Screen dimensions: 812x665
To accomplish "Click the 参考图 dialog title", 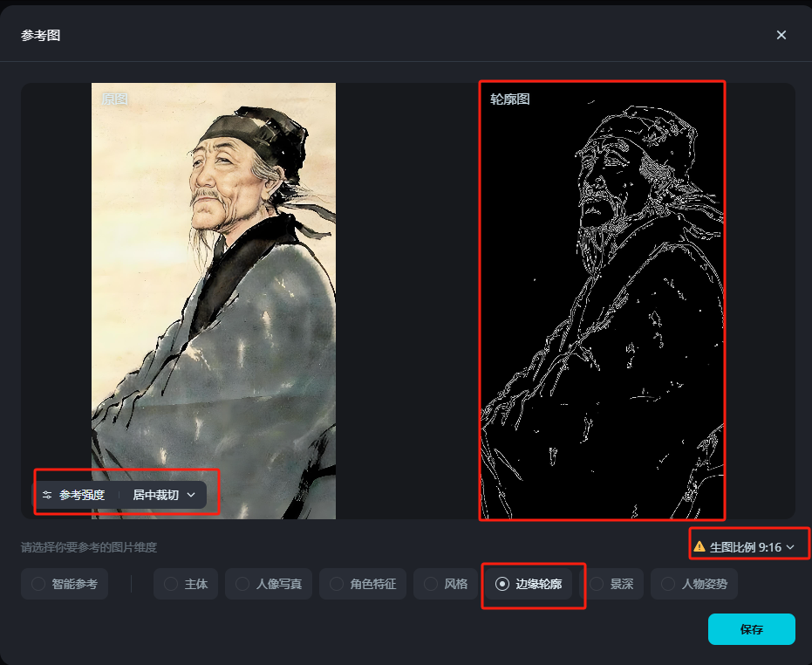I will click(40, 35).
